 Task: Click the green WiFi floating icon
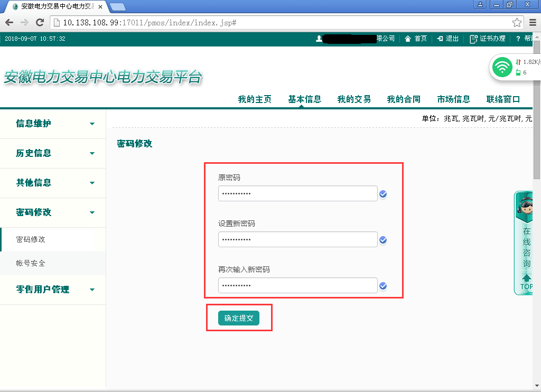coord(502,67)
